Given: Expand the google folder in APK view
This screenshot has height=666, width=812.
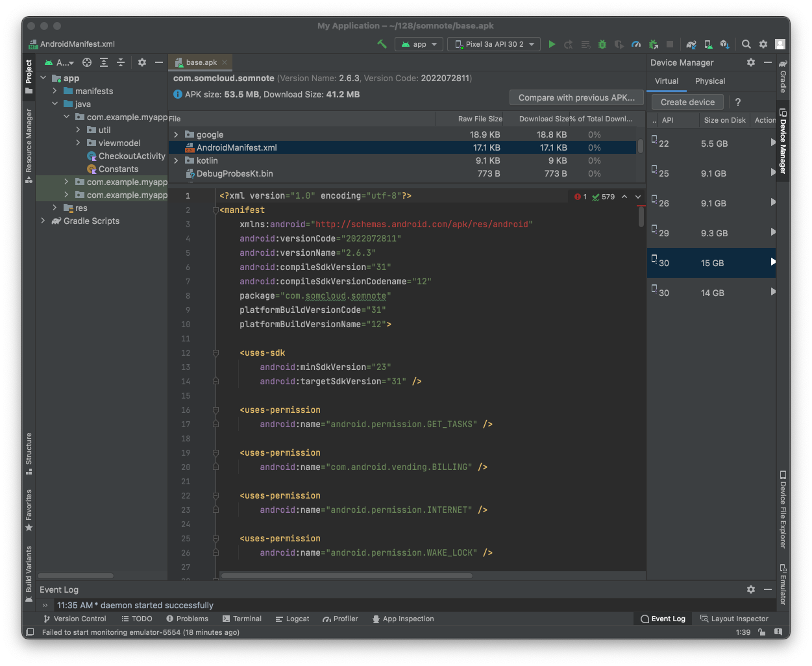Looking at the screenshot, I should [176, 134].
